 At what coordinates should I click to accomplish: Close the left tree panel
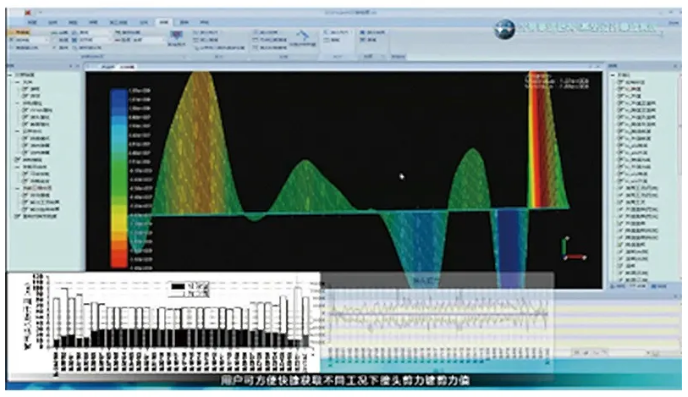tap(78, 66)
